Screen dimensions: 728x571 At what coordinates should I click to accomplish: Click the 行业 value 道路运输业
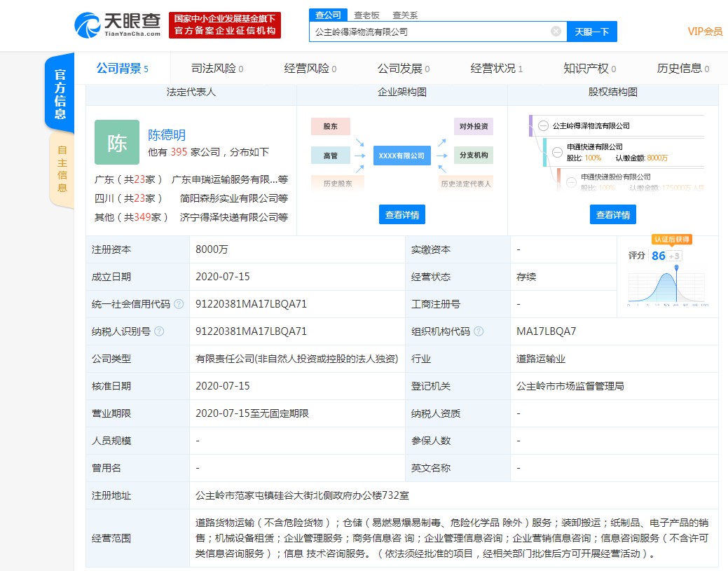click(x=540, y=359)
